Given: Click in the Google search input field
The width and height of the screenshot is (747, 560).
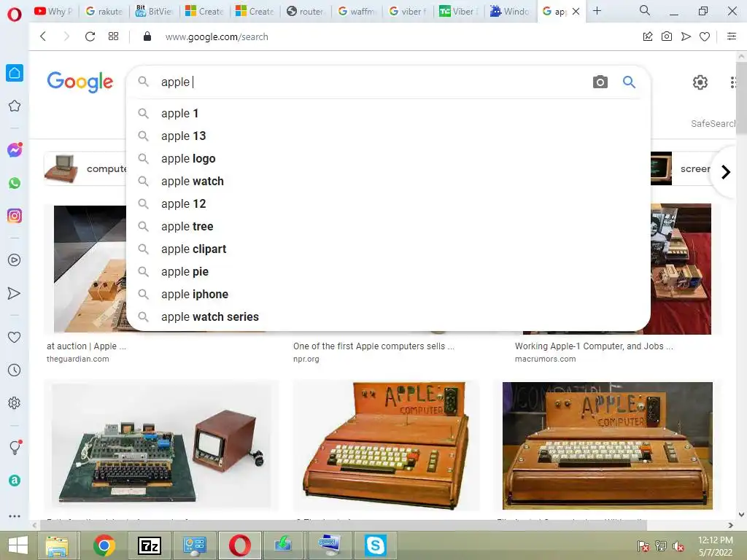Looking at the screenshot, I should tap(371, 82).
